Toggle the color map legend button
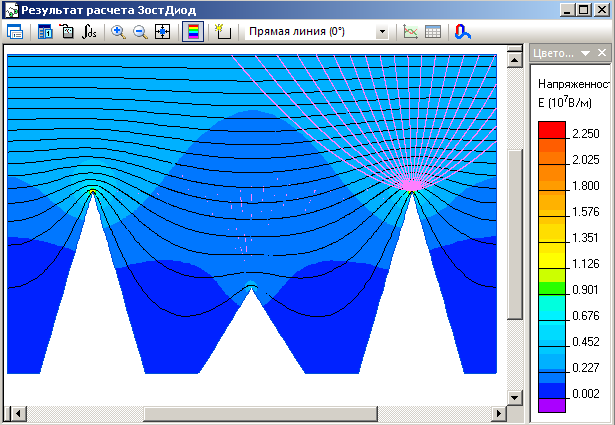 coord(193,32)
